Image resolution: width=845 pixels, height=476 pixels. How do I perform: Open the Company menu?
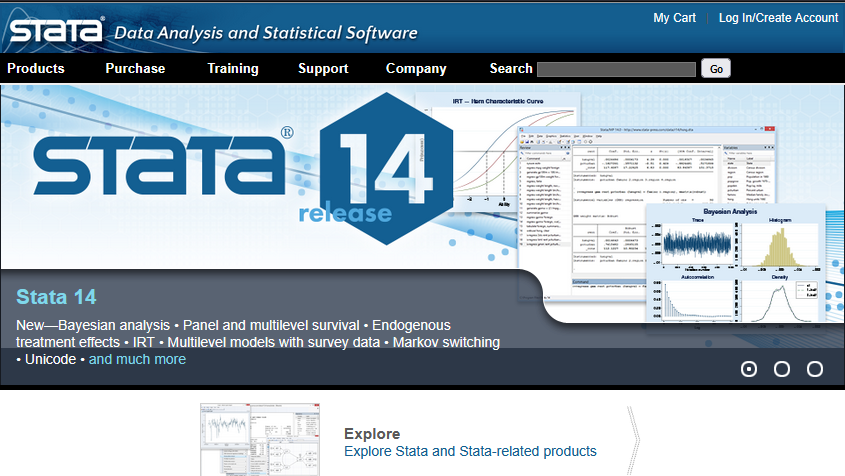point(416,68)
